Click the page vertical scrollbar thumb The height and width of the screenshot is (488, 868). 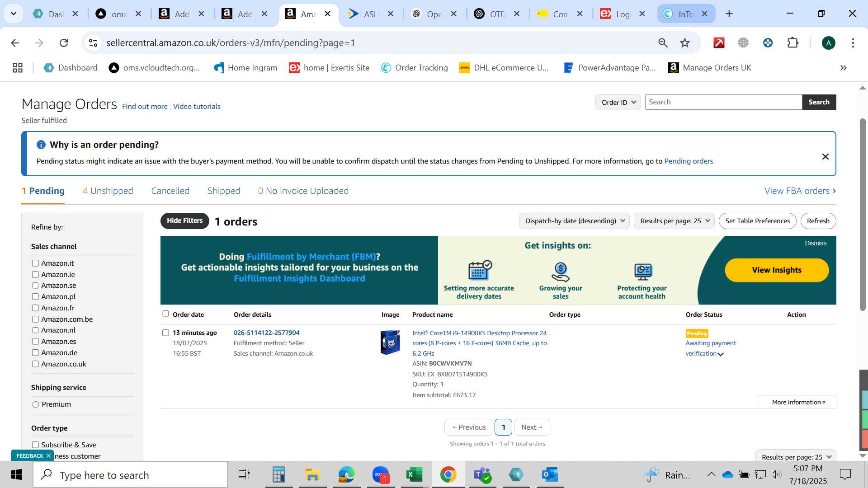[863, 215]
